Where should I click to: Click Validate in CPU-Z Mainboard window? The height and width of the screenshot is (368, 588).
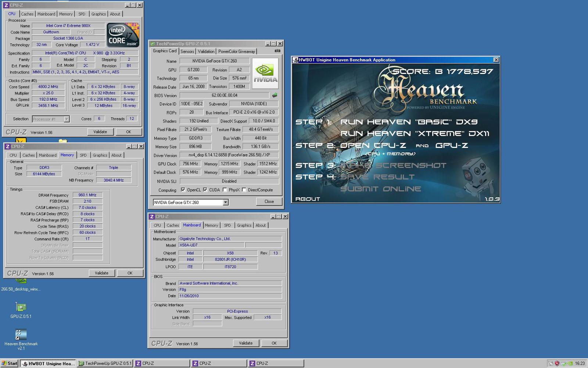pos(246,343)
